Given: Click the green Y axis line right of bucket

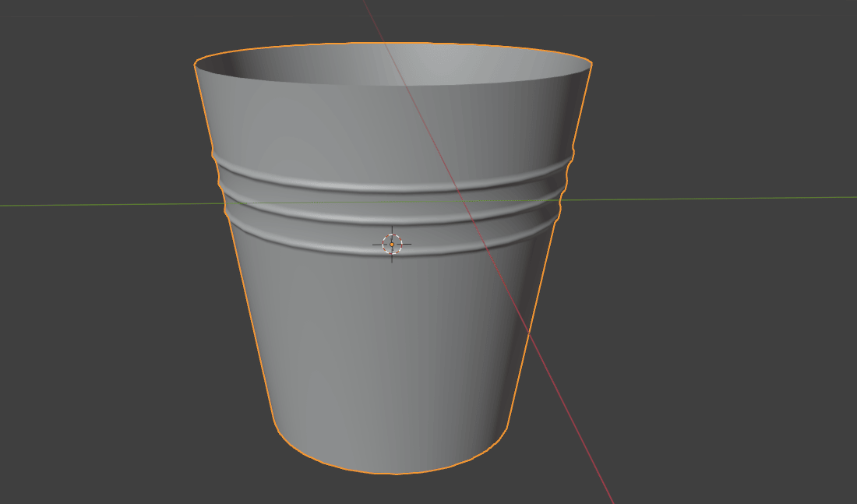Looking at the screenshot, I should coord(701,198).
